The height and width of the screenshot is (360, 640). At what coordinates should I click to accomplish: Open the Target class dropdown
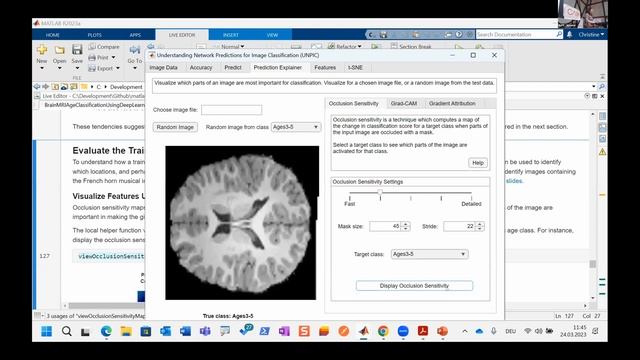click(x=429, y=254)
